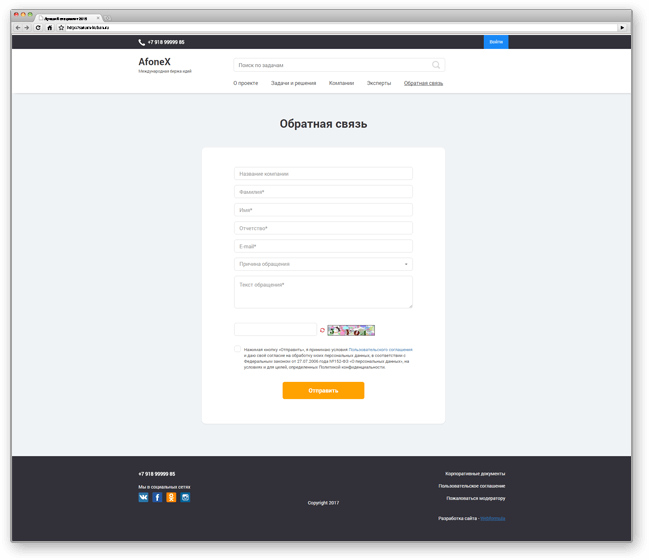The image size is (649, 560).
Task: Focus the E-mail field
Action: pyautogui.click(x=323, y=246)
